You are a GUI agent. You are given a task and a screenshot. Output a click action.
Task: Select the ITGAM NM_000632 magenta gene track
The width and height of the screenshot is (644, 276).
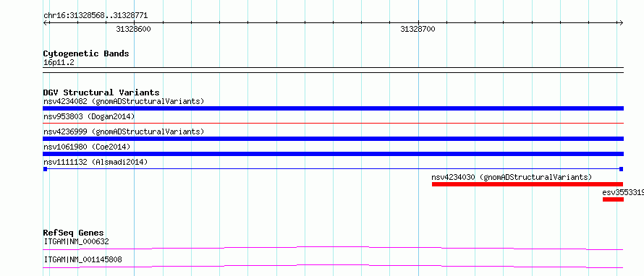pyautogui.click(x=333, y=248)
